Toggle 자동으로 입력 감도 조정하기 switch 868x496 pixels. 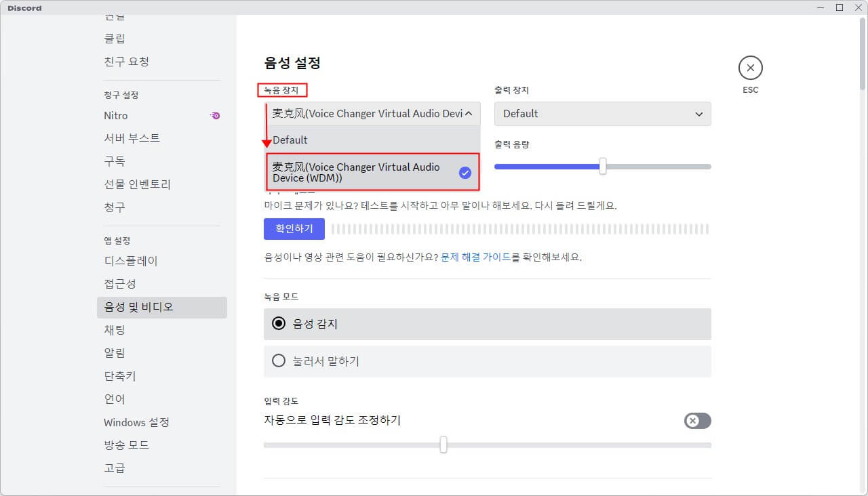click(697, 421)
